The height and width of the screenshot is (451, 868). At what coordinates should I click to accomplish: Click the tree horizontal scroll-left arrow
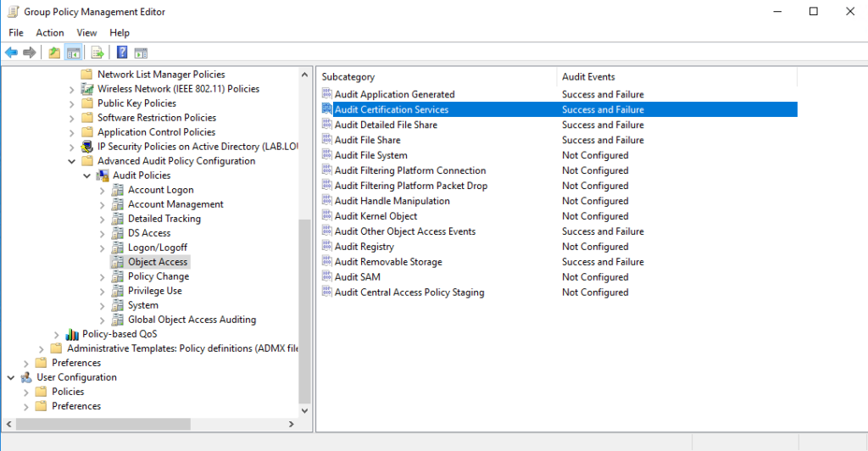click(x=8, y=424)
